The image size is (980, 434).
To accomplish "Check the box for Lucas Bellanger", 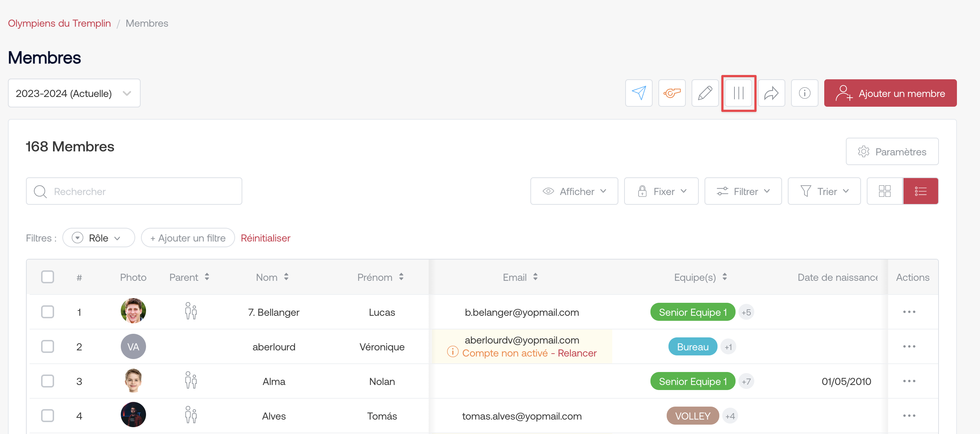I will point(48,312).
